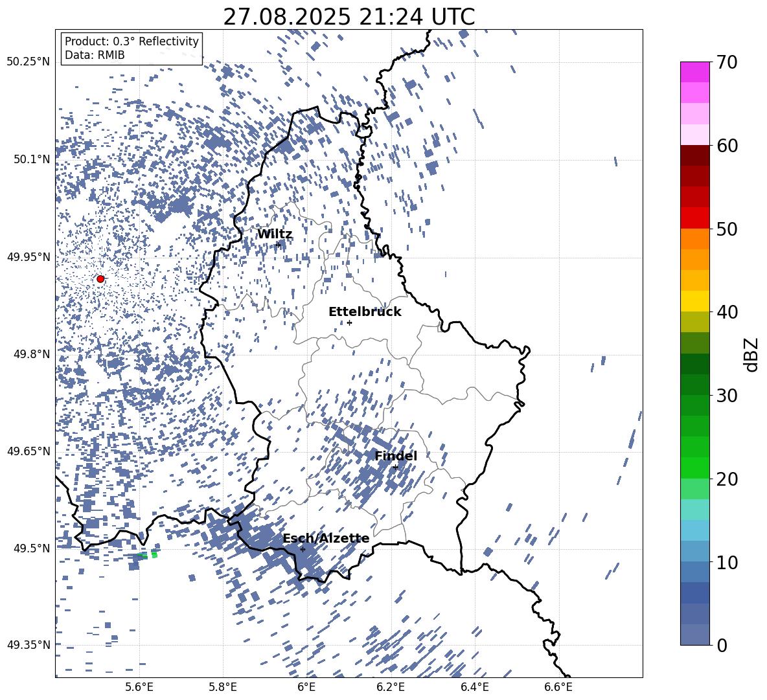The width and height of the screenshot is (767, 700).
Task: Click the Findel city label
Action: (x=396, y=456)
